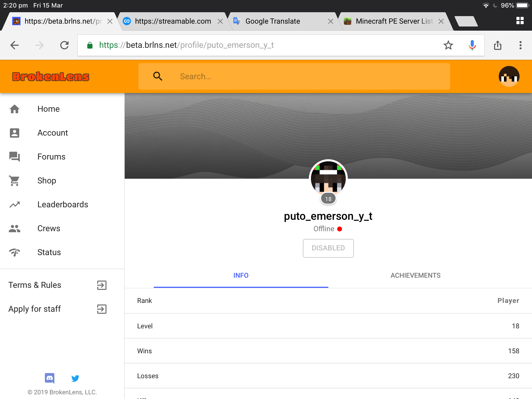Image resolution: width=532 pixels, height=399 pixels.
Task: Go to the Shop cart icon
Action: 15,181
